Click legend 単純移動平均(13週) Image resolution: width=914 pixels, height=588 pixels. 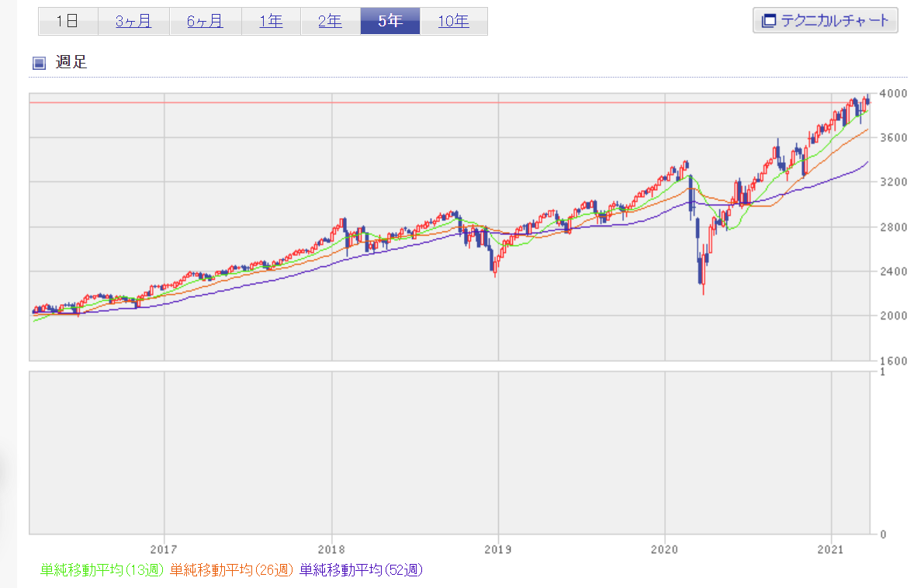(102, 570)
